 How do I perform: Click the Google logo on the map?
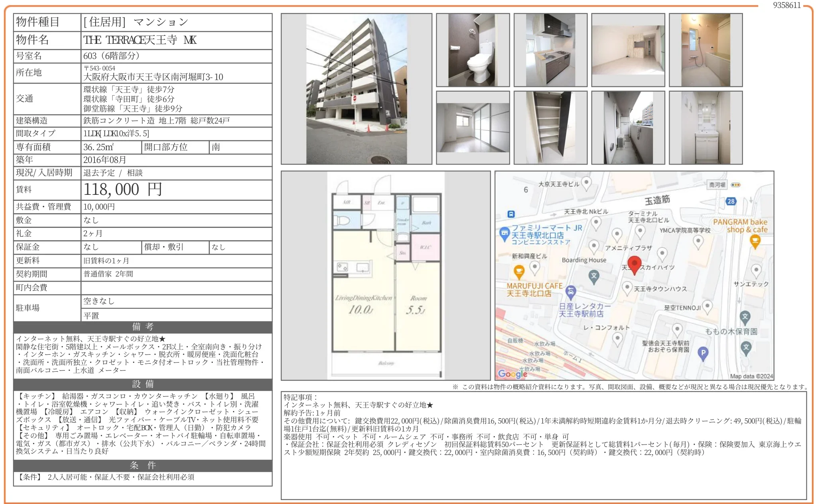click(x=512, y=374)
